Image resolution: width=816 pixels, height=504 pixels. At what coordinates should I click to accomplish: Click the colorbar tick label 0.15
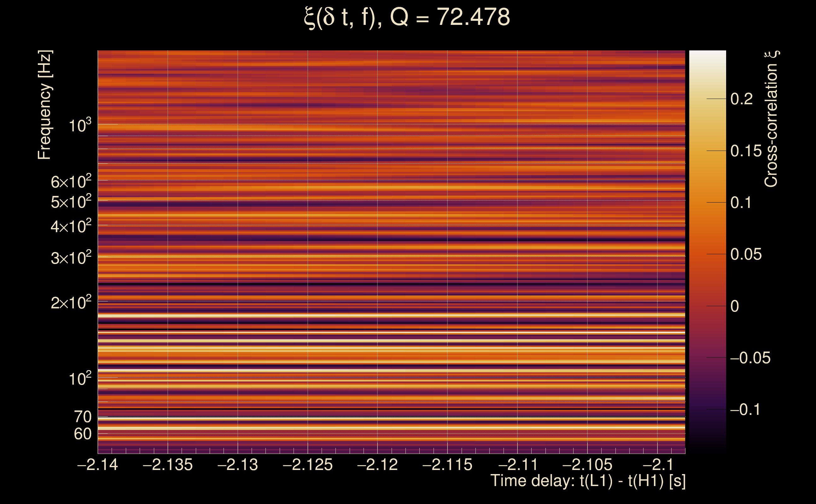pos(746,151)
